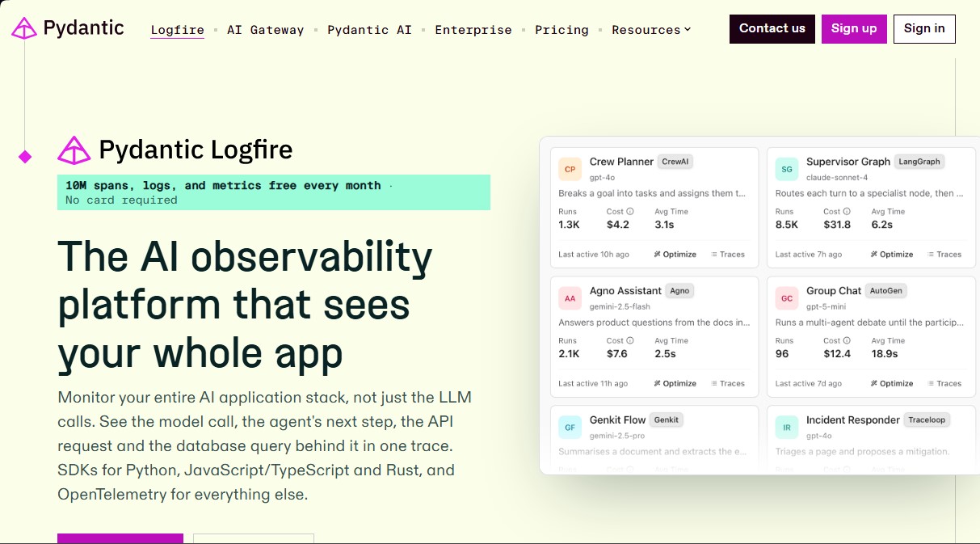Screen dimensions: 980x544
Task: Click the Genkit framework tag
Action: pyautogui.click(x=667, y=420)
